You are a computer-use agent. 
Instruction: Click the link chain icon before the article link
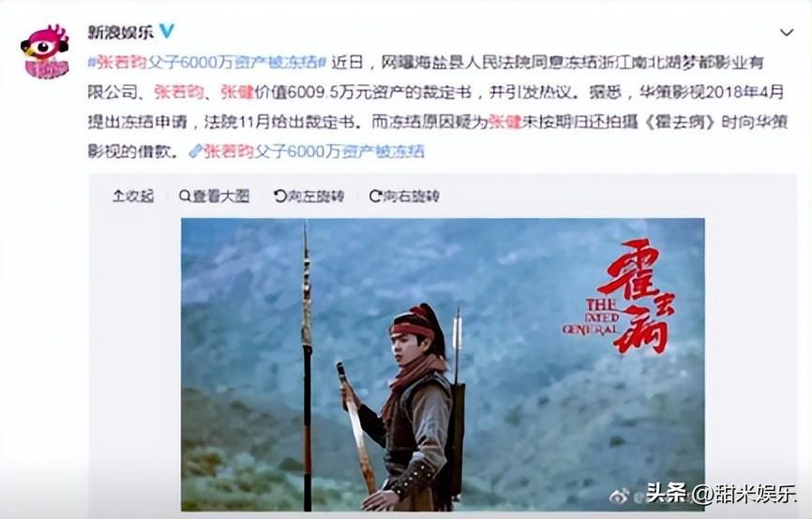[x=195, y=151]
